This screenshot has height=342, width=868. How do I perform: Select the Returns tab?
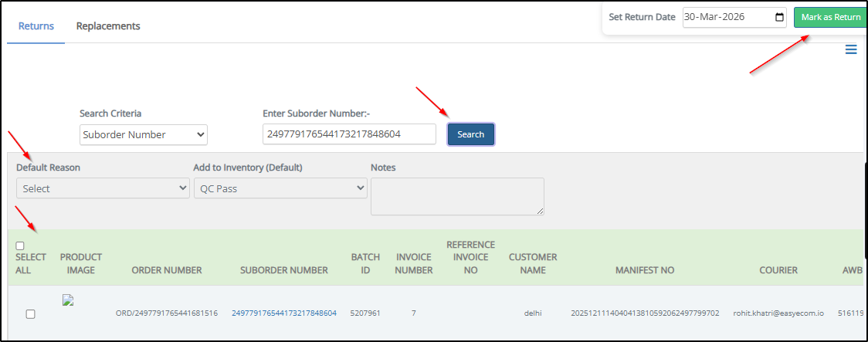pyautogui.click(x=36, y=26)
